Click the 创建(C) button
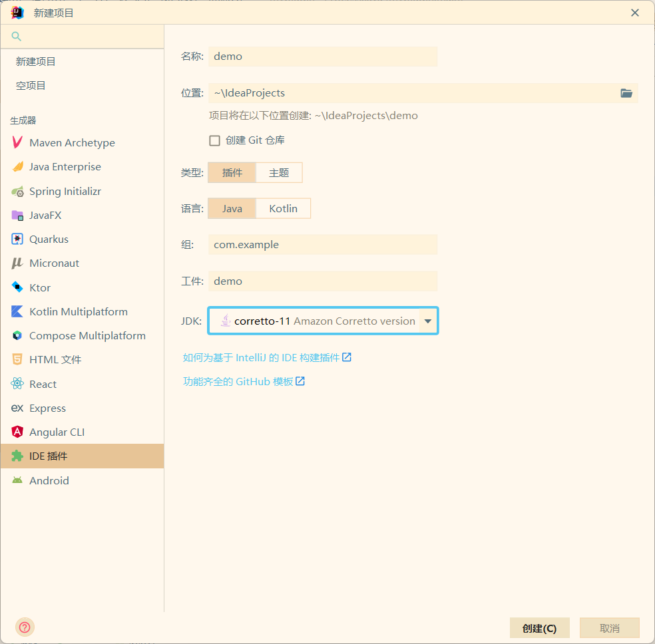Screen dimensions: 655x644 point(539,628)
